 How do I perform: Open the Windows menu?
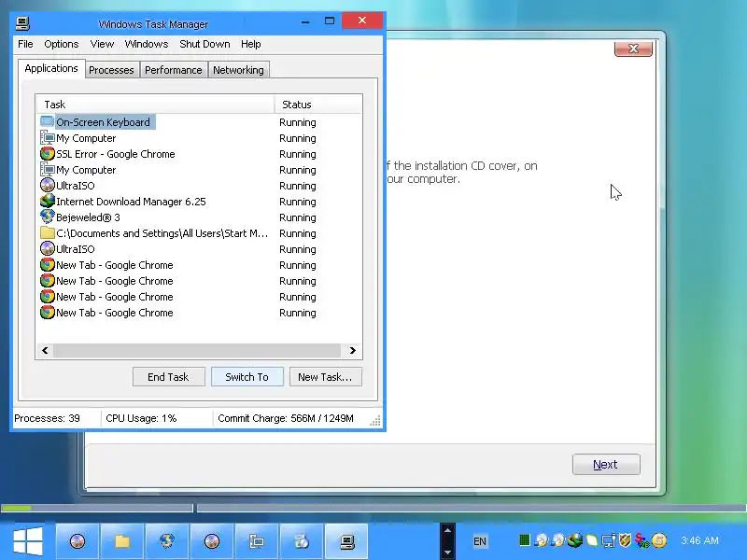pyautogui.click(x=147, y=44)
